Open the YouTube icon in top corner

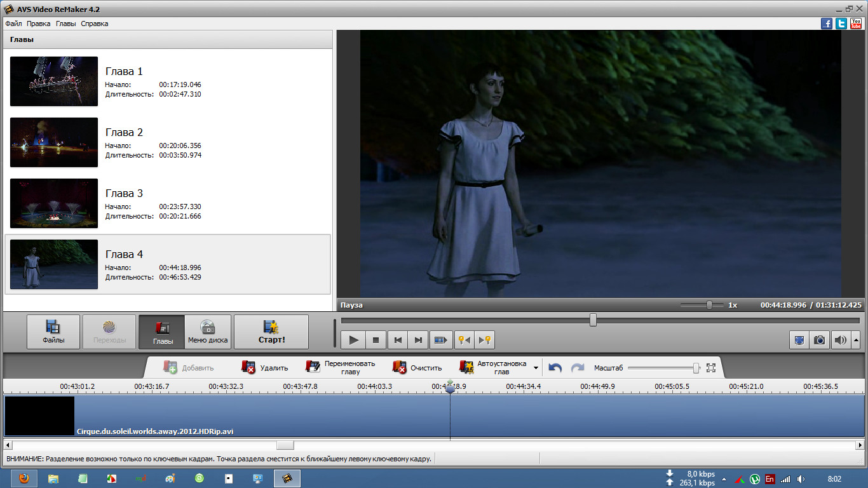(x=856, y=24)
